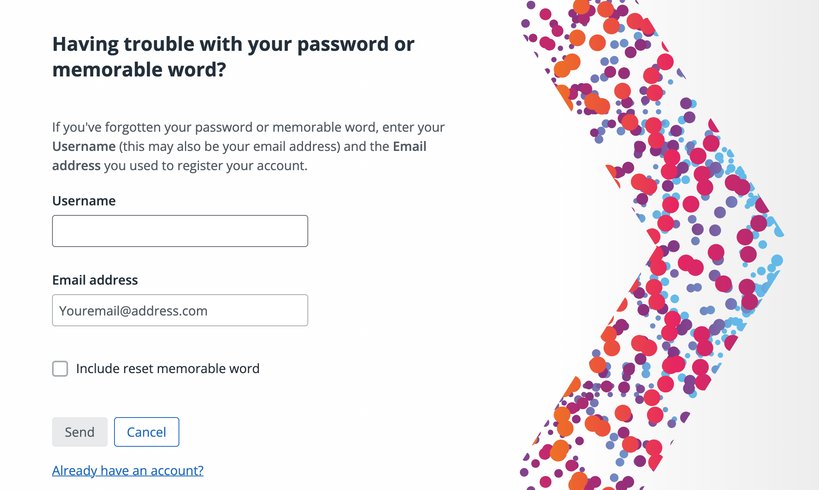Click the Username field label

[84, 201]
